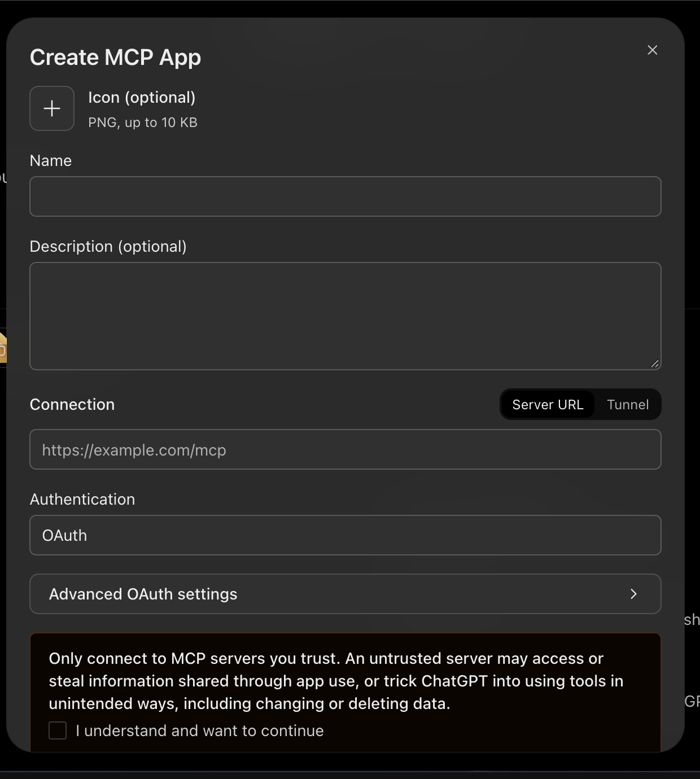Click into the Description text area
Screen dimensions: 700x779
coord(345,316)
